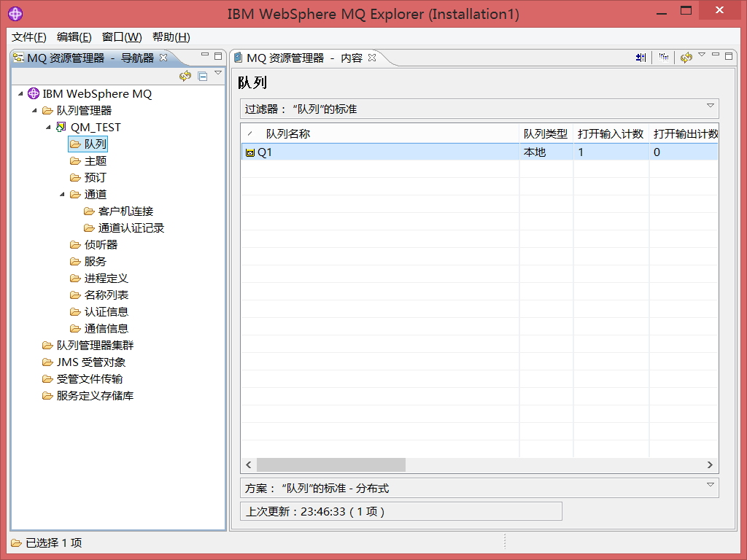Switch to MQ 资源管理器 - 导航器 tab

coord(90,58)
